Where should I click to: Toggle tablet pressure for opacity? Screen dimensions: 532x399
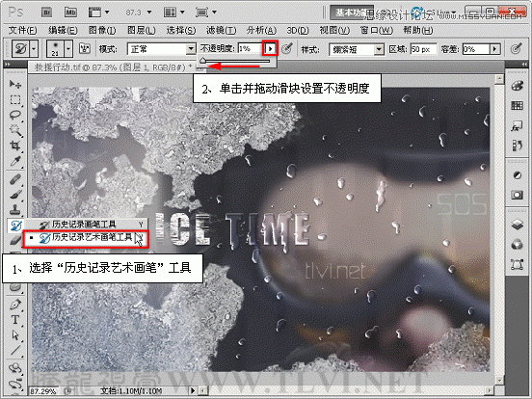click(x=287, y=49)
